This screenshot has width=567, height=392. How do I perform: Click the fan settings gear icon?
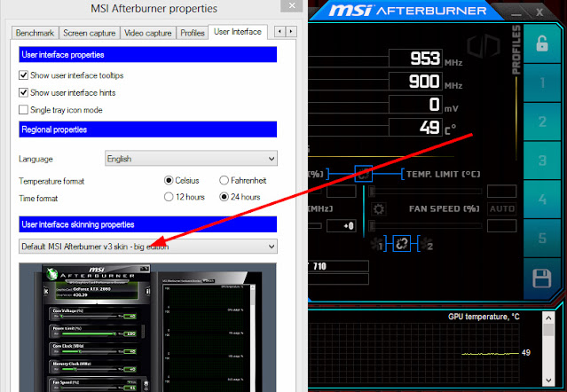(x=379, y=208)
